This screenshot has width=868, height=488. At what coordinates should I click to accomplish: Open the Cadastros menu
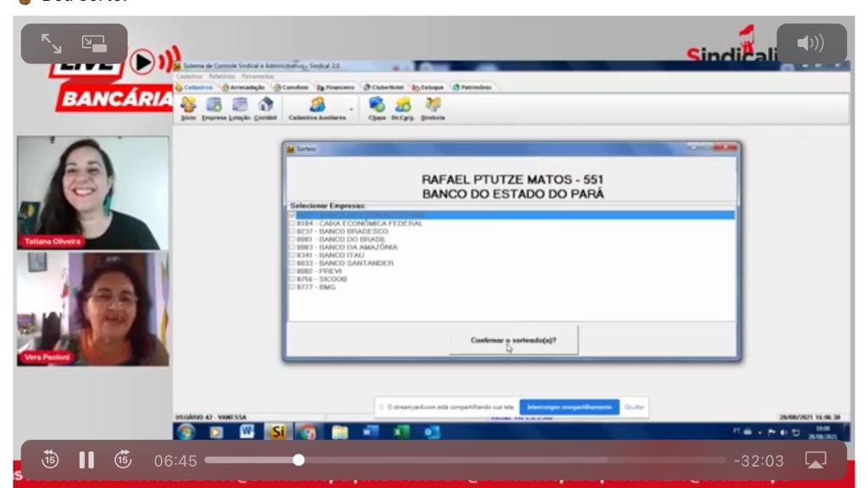189,76
